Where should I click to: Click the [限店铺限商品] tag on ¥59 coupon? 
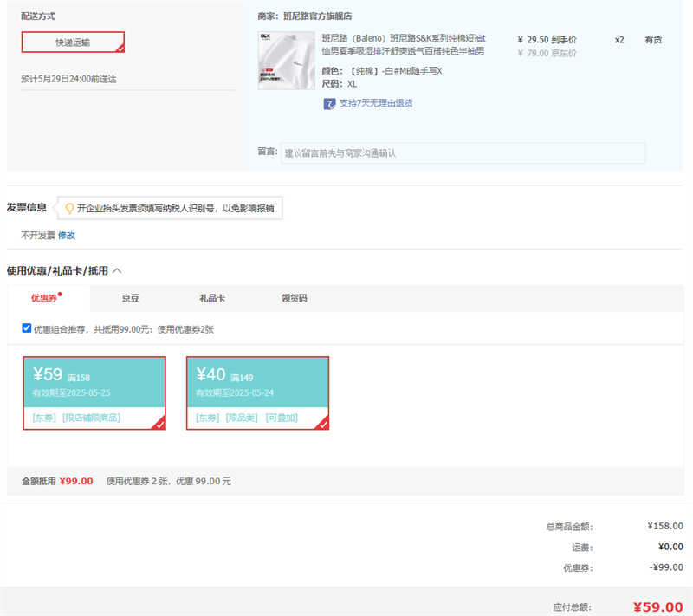point(91,418)
